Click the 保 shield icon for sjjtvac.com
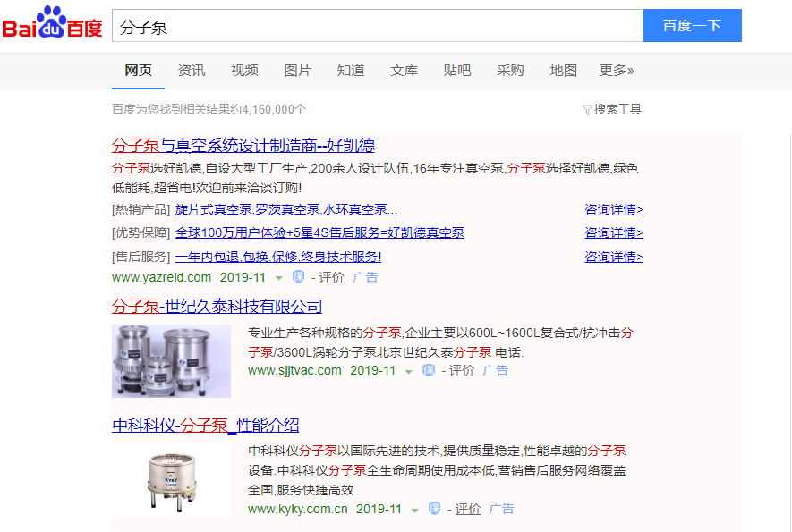Screen dimensions: 792x532 click(x=429, y=370)
